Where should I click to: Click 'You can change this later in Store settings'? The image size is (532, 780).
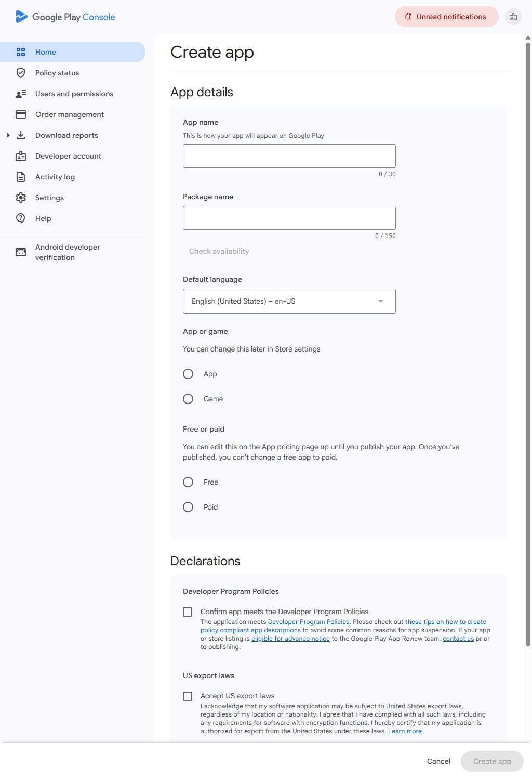pos(251,349)
